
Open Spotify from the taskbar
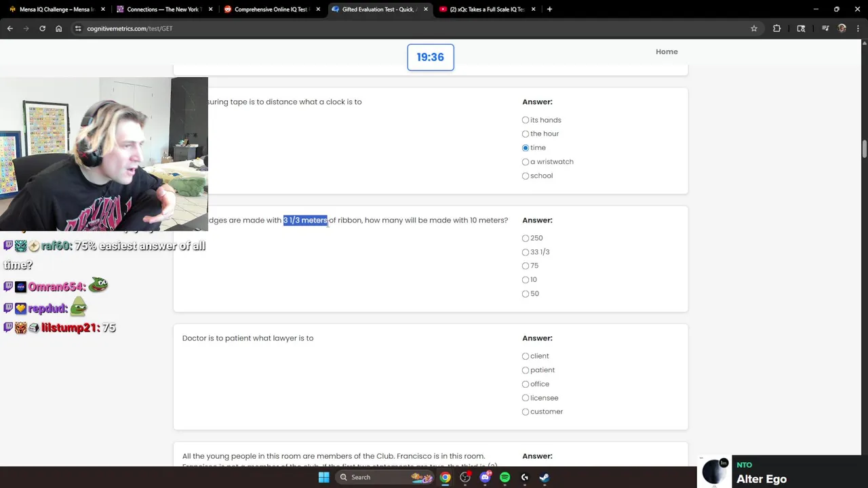(505, 477)
